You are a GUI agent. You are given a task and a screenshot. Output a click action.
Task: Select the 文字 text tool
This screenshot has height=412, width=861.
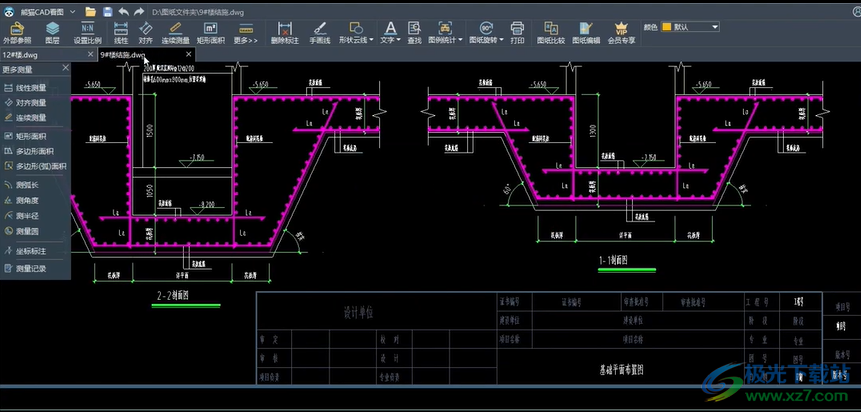tap(388, 32)
